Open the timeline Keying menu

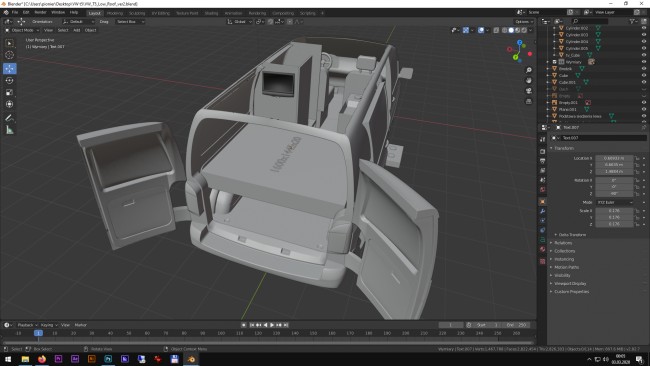tap(49, 325)
